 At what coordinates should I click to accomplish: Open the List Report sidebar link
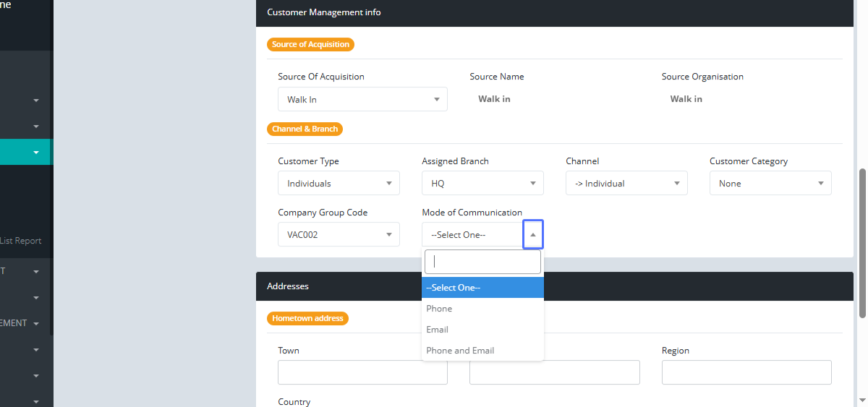(x=21, y=241)
